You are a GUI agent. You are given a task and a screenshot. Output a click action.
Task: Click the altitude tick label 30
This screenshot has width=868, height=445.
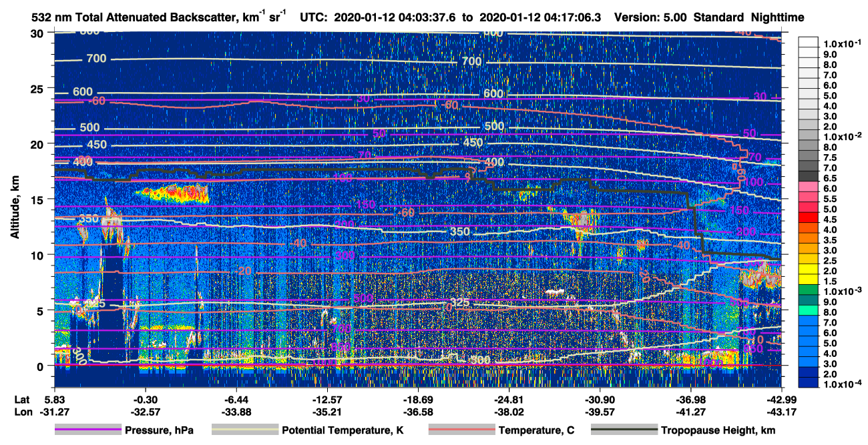[x=38, y=33]
